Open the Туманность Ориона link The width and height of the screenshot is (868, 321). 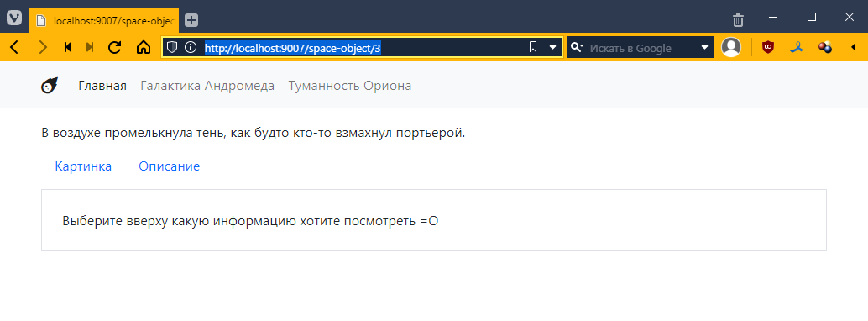coord(350,86)
